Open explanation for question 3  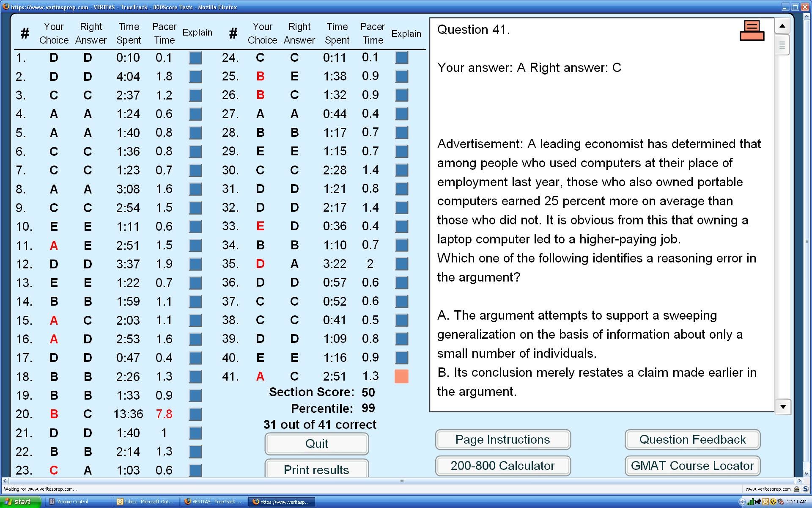(x=195, y=95)
